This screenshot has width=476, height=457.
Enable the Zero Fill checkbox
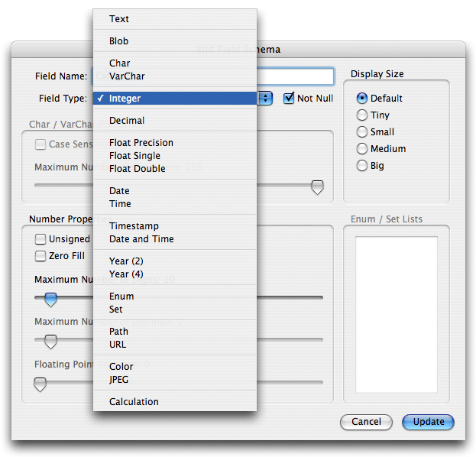tap(40, 256)
